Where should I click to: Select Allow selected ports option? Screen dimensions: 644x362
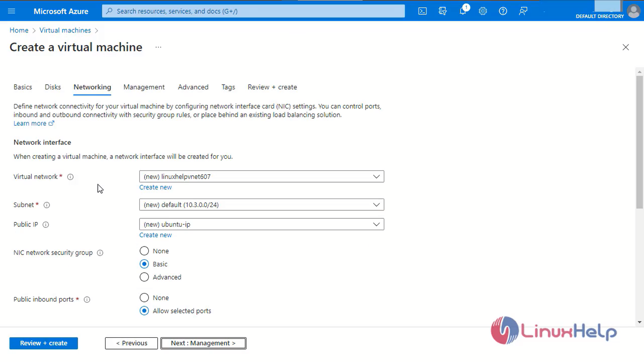pyautogui.click(x=144, y=310)
